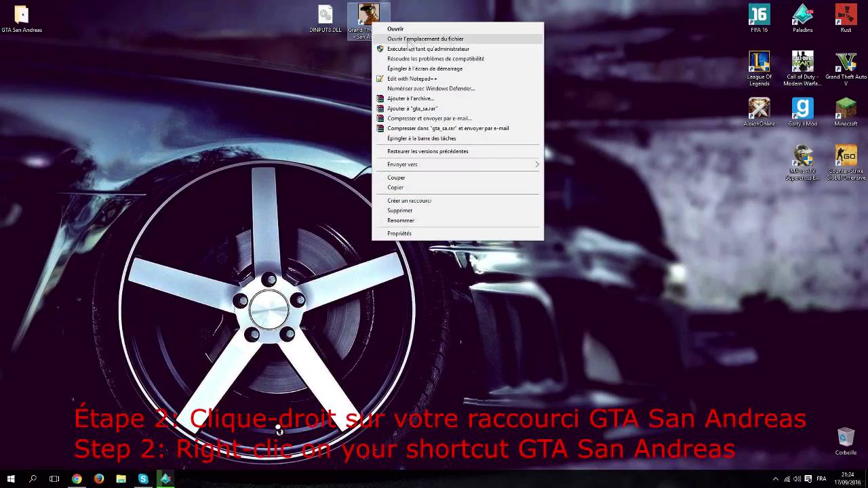Launch Google Chrome from the taskbar
This screenshot has height=488, width=868.
77,479
